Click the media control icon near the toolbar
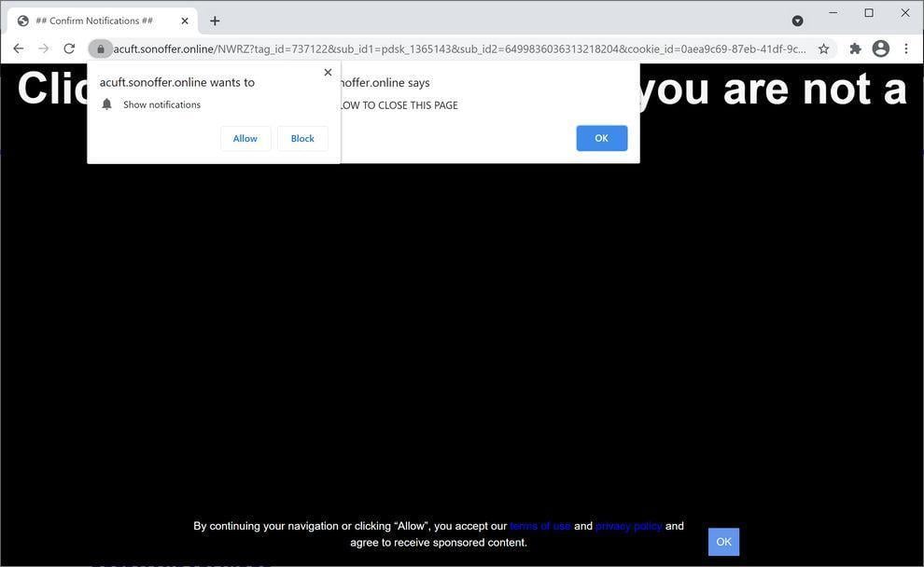This screenshot has height=567, width=924. (796, 21)
